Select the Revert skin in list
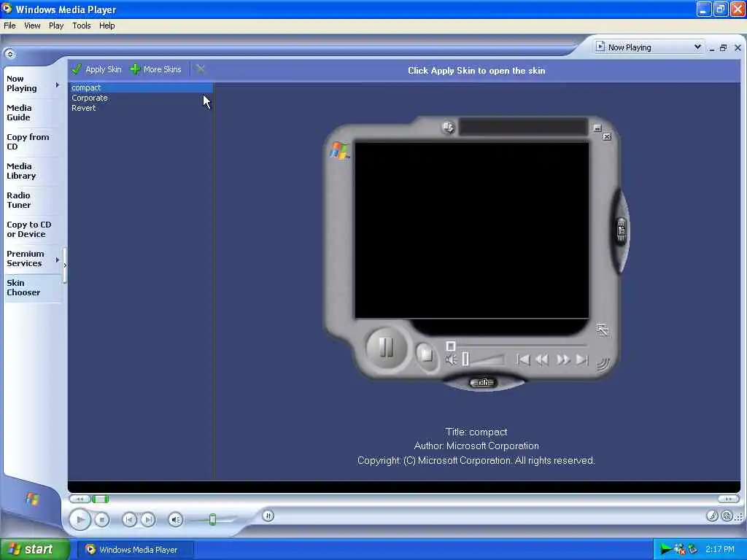This screenshot has width=747, height=560. pos(141,108)
